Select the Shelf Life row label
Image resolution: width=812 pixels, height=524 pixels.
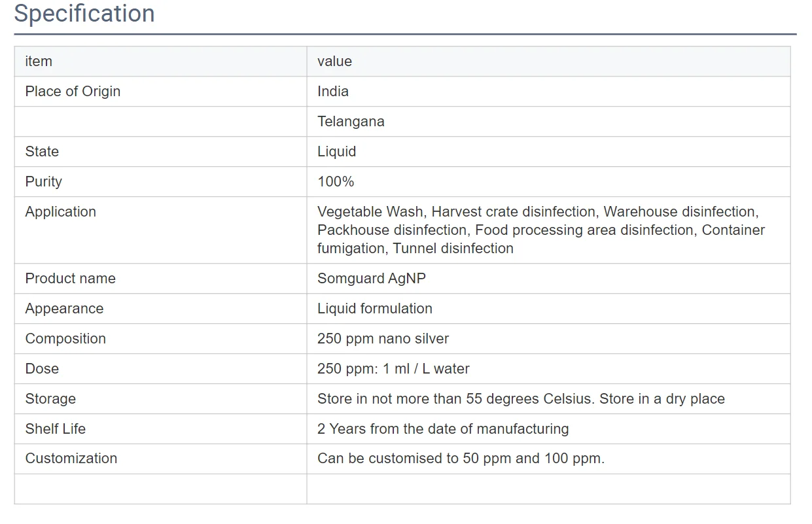tap(56, 428)
